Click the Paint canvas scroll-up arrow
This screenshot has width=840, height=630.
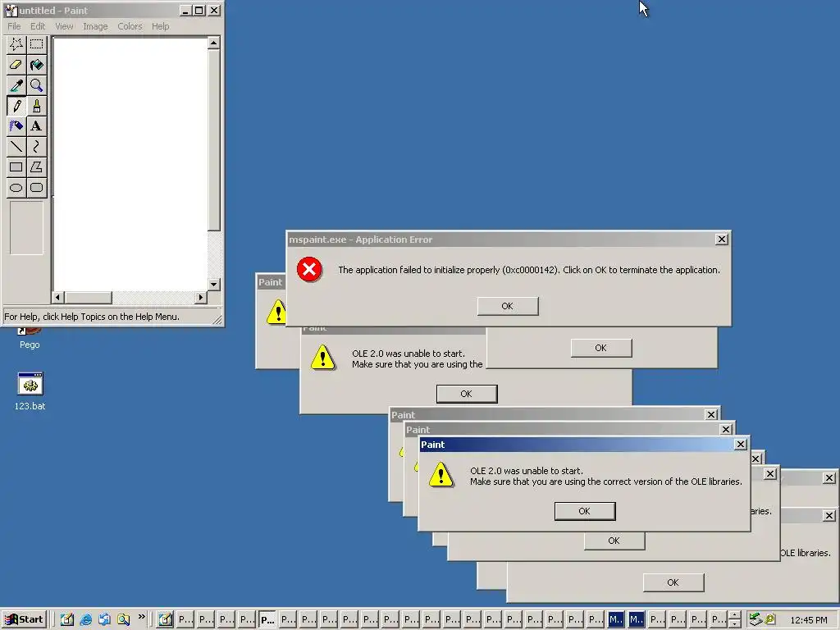(213, 43)
